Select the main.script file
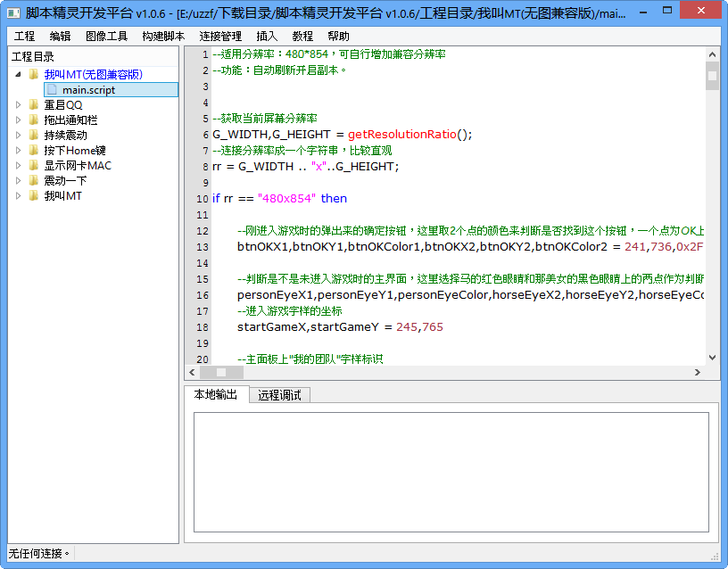Viewport: 728px width, 569px height. coord(111,89)
